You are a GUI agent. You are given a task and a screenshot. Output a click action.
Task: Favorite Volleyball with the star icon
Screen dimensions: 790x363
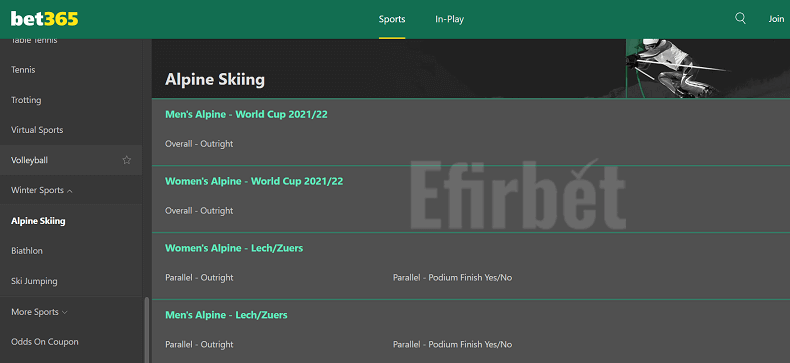126,160
